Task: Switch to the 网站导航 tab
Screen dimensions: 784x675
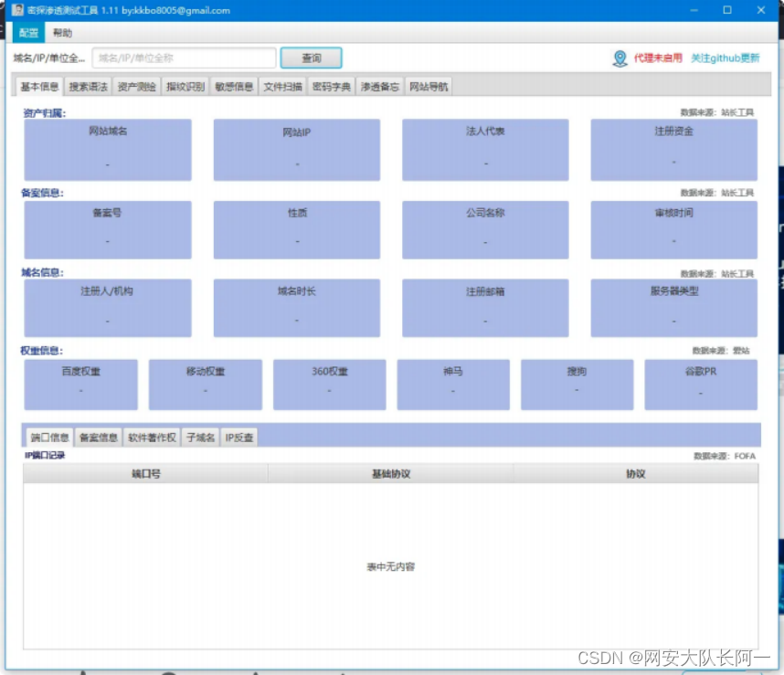Action: (429, 87)
